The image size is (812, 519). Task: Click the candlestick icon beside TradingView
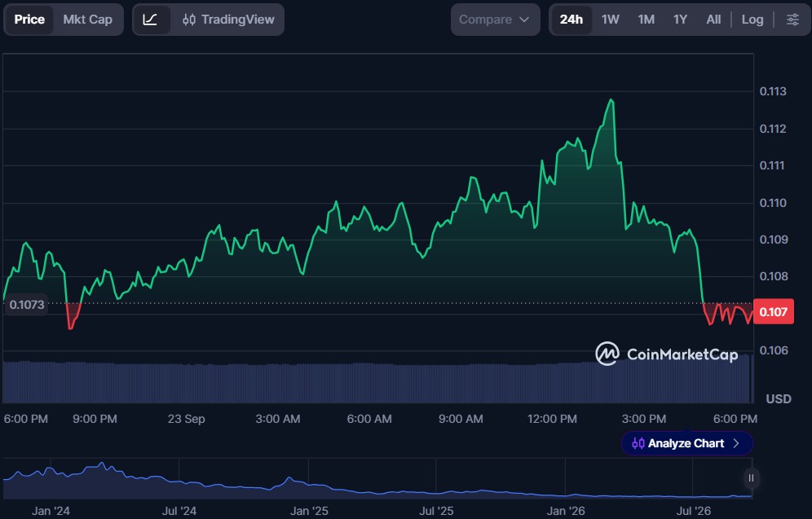pyautogui.click(x=189, y=20)
